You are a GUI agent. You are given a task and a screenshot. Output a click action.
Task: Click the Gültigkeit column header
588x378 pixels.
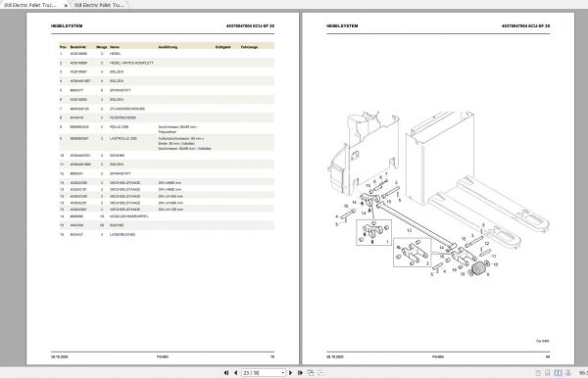click(x=222, y=47)
